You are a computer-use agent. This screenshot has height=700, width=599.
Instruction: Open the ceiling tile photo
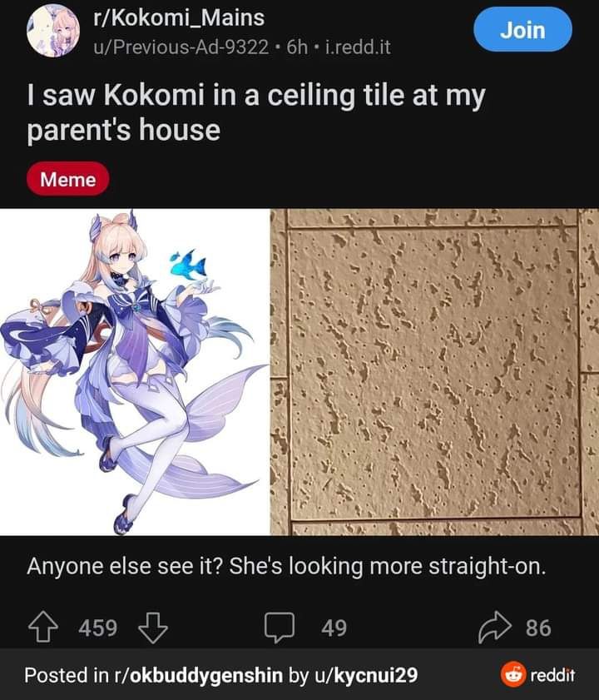click(435, 372)
